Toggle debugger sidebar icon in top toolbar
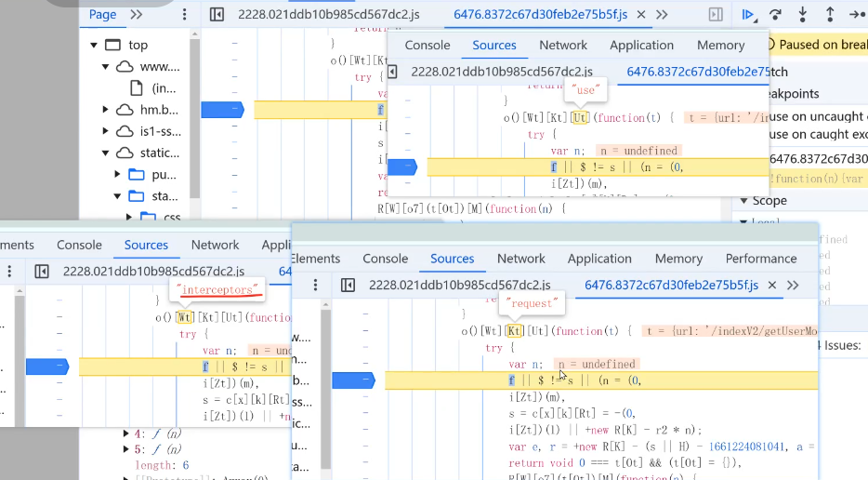The width and height of the screenshot is (868, 480). pos(716,14)
